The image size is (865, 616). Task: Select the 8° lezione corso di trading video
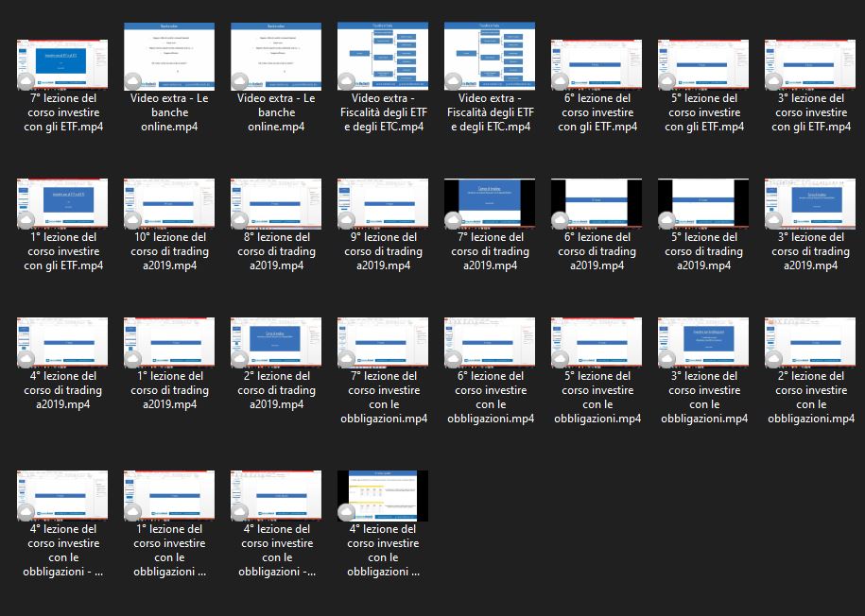click(x=276, y=204)
